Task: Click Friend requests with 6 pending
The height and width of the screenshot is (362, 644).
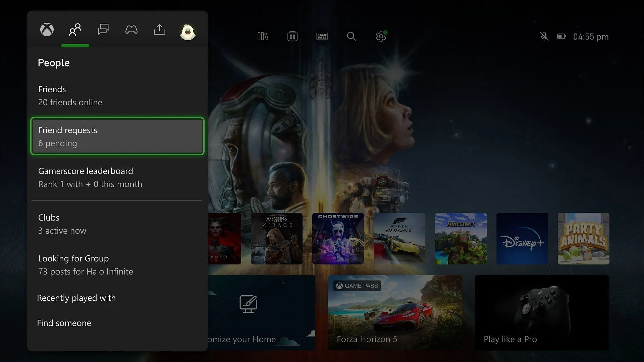Action: pyautogui.click(x=117, y=136)
